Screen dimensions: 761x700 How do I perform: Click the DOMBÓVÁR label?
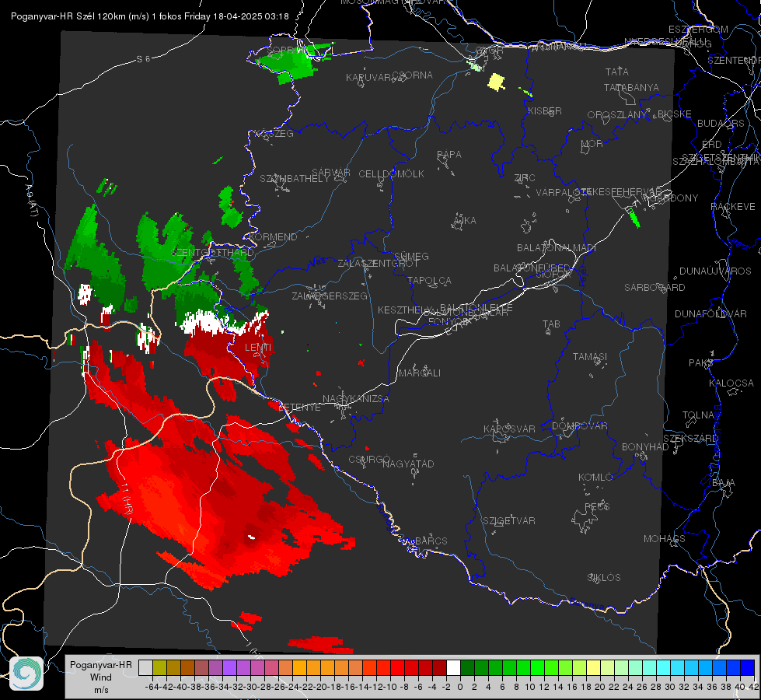click(580, 426)
